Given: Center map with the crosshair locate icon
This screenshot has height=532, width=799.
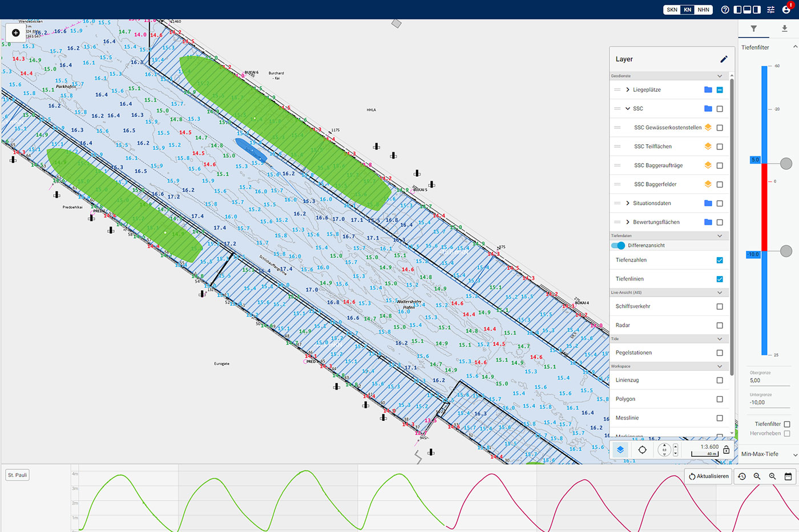Looking at the screenshot, I should (x=642, y=450).
